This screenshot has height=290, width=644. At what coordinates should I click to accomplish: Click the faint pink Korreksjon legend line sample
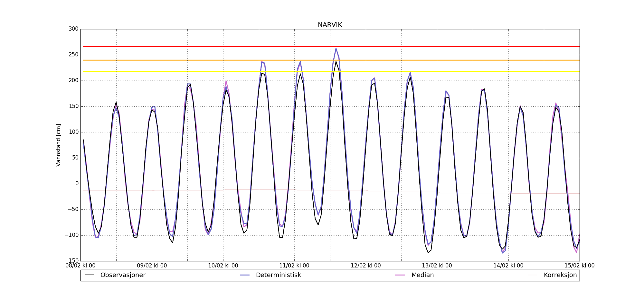tap(533, 275)
